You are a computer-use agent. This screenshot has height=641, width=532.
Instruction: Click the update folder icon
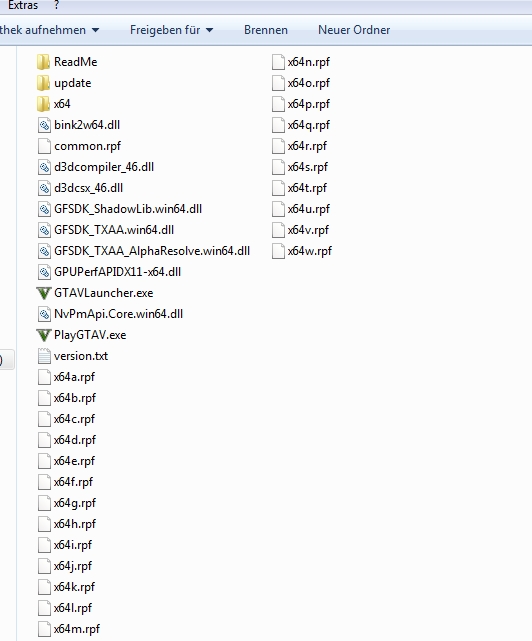pos(43,83)
